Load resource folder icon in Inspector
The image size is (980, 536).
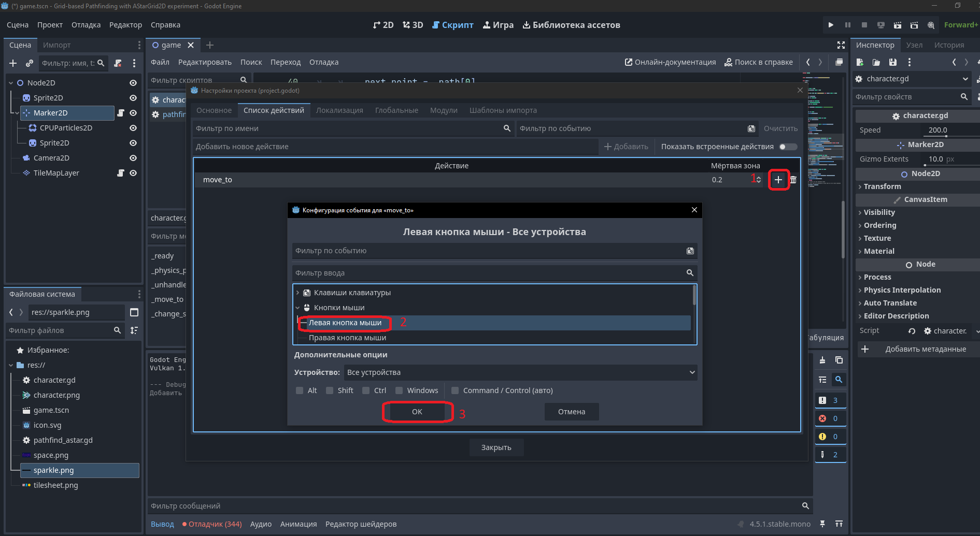[876, 62]
